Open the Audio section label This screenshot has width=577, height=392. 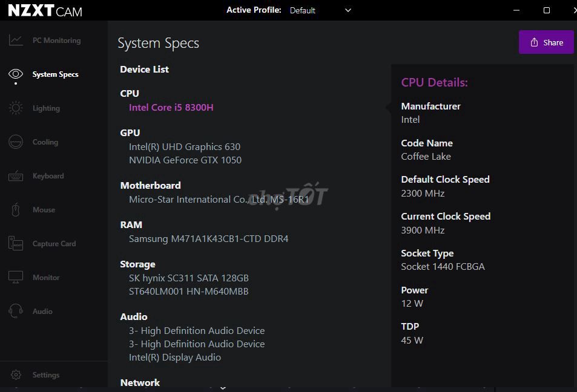(x=42, y=311)
